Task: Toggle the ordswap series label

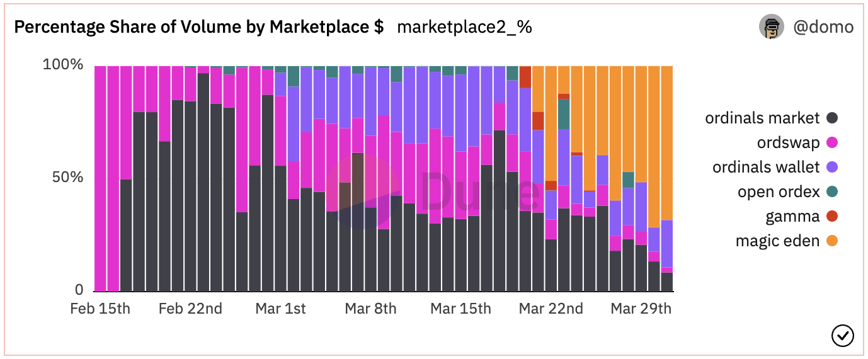Action: pos(788,142)
